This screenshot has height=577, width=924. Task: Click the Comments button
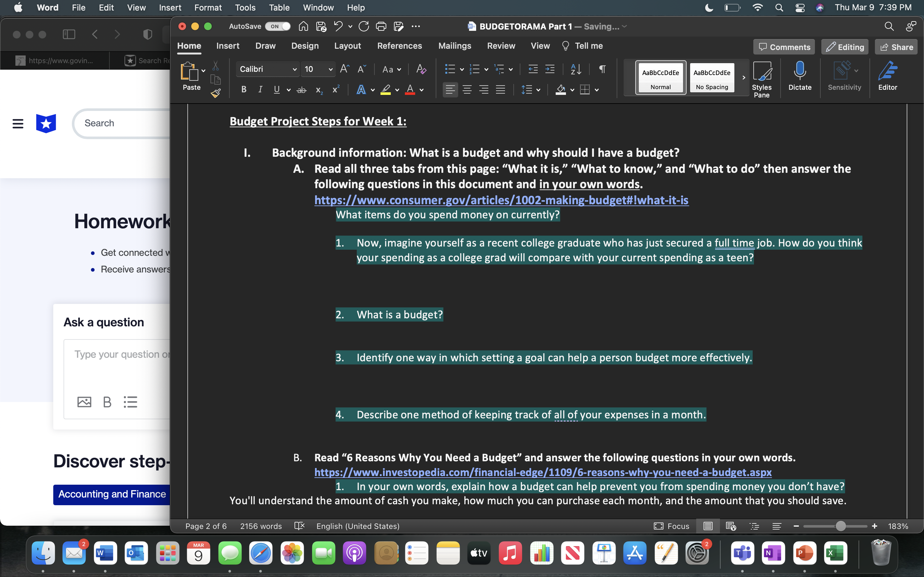784,46
